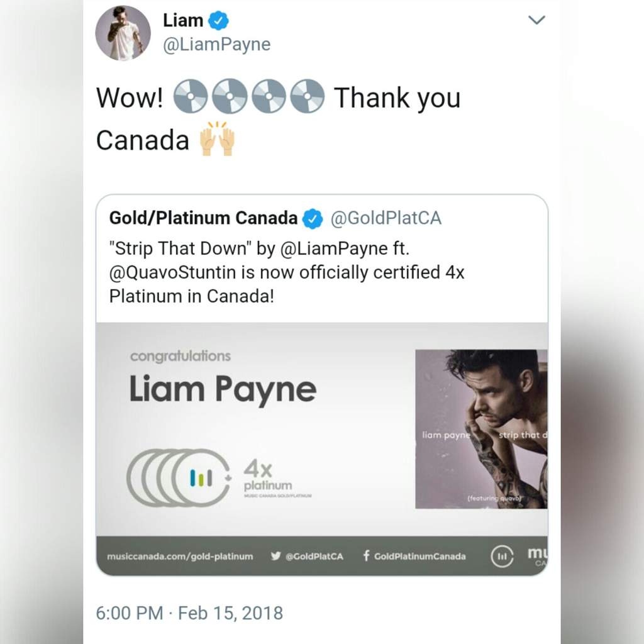Viewport: 644px width, 644px height.
Task: Expand the tweet options chevron
Action: tap(536, 19)
